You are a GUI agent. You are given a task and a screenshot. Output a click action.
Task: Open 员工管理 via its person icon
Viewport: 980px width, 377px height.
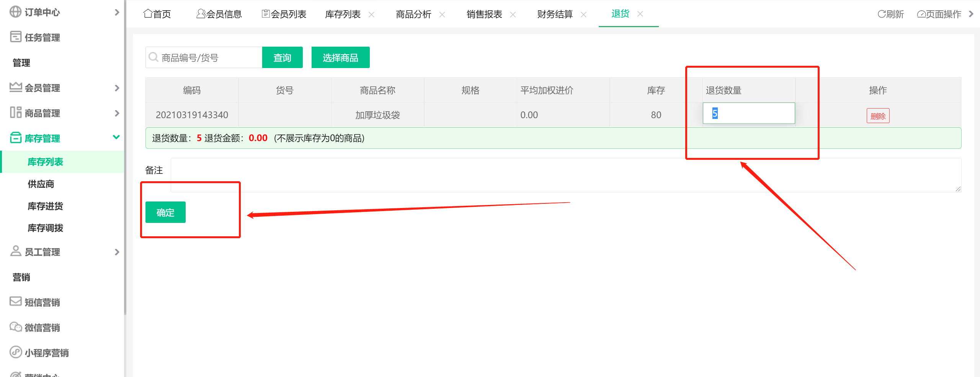pyautogui.click(x=15, y=252)
